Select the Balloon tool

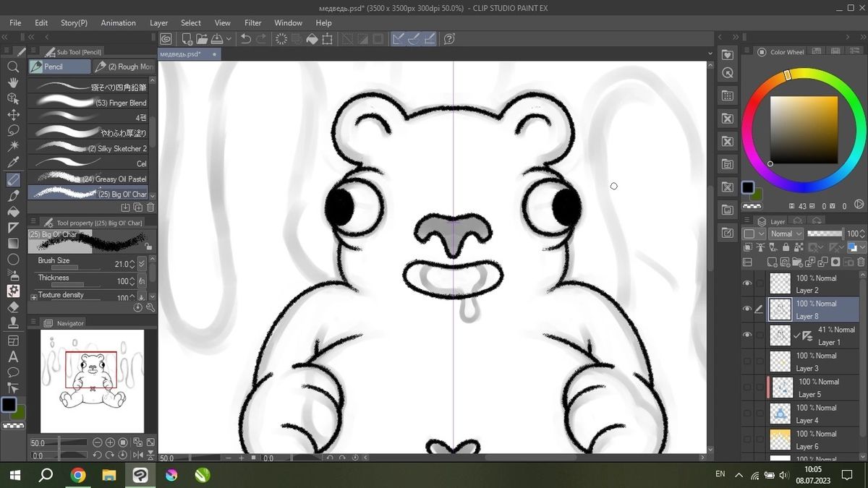pos(13,372)
